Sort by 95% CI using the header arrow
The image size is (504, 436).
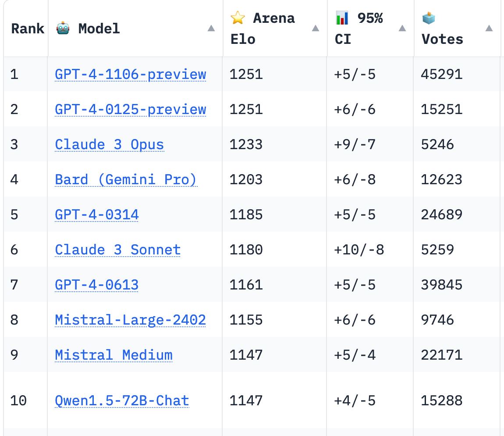(402, 29)
